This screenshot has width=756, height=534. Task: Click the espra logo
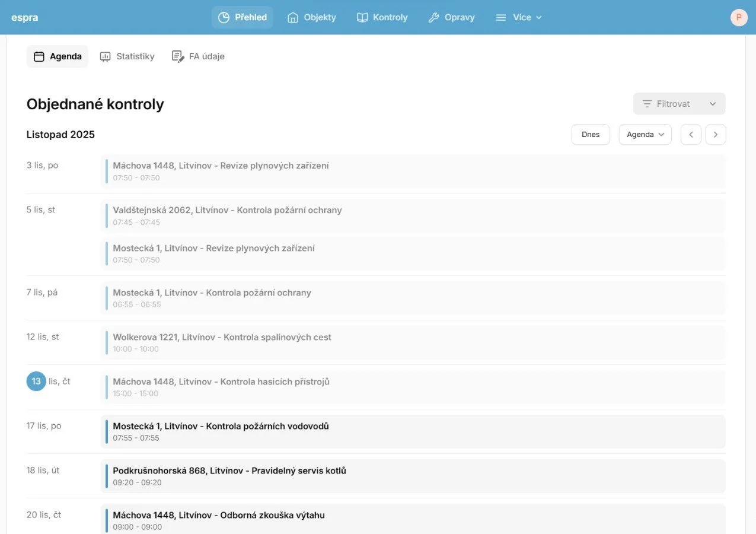tap(24, 17)
